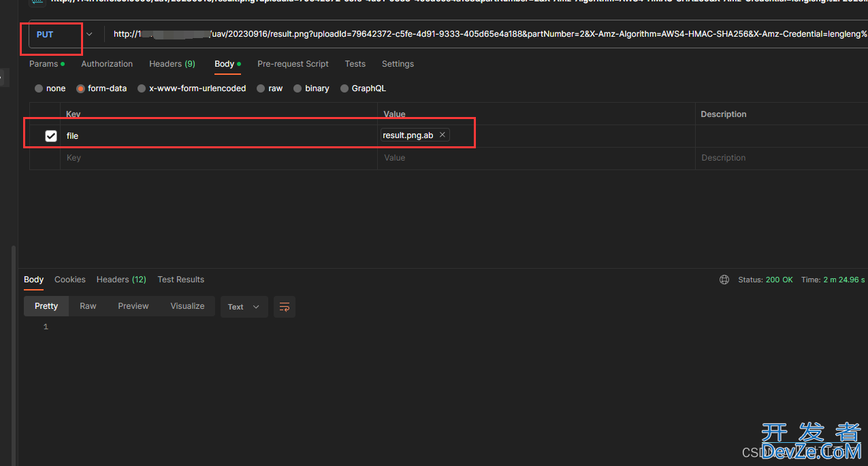Go to the Tests tab
Image resolution: width=868 pixels, height=466 pixels.
(355, 64)
